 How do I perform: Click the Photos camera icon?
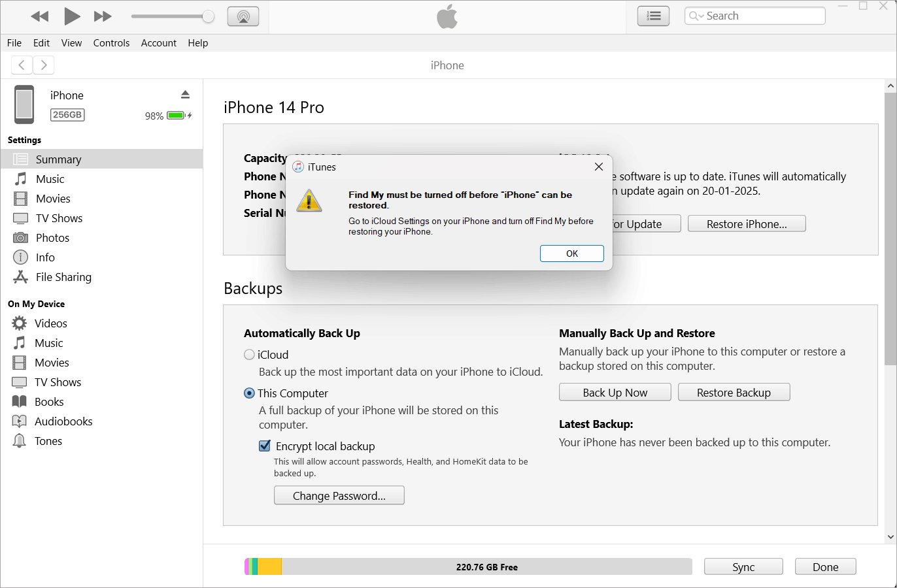pos(21,238)
